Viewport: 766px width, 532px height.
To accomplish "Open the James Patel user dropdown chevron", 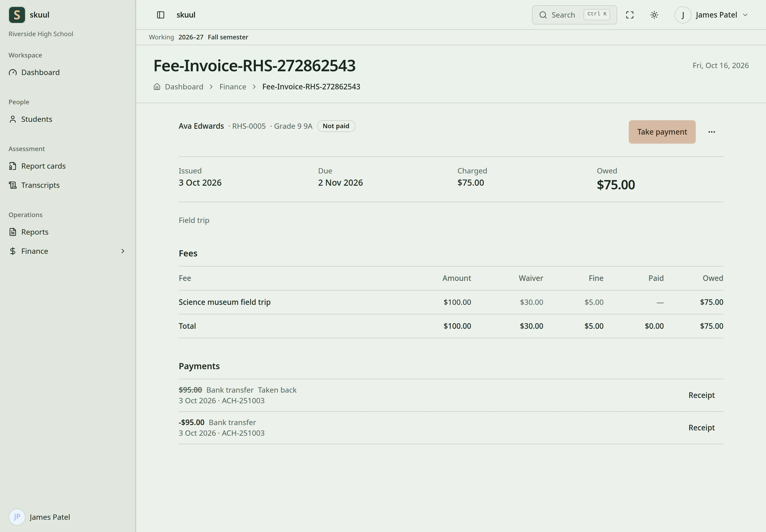I will click(x=745, y=15).
